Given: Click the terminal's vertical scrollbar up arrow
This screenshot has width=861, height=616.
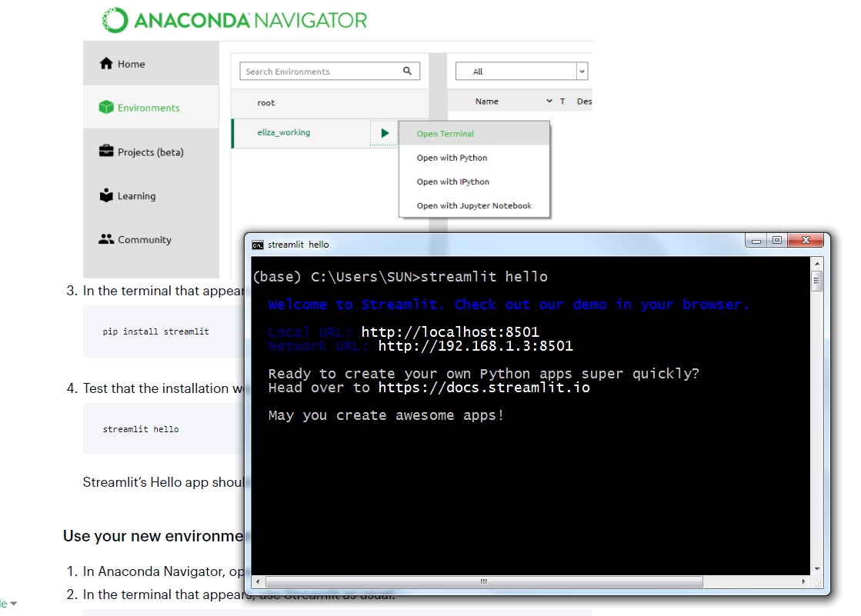Looking at the screenshot, I should (817, 263).
